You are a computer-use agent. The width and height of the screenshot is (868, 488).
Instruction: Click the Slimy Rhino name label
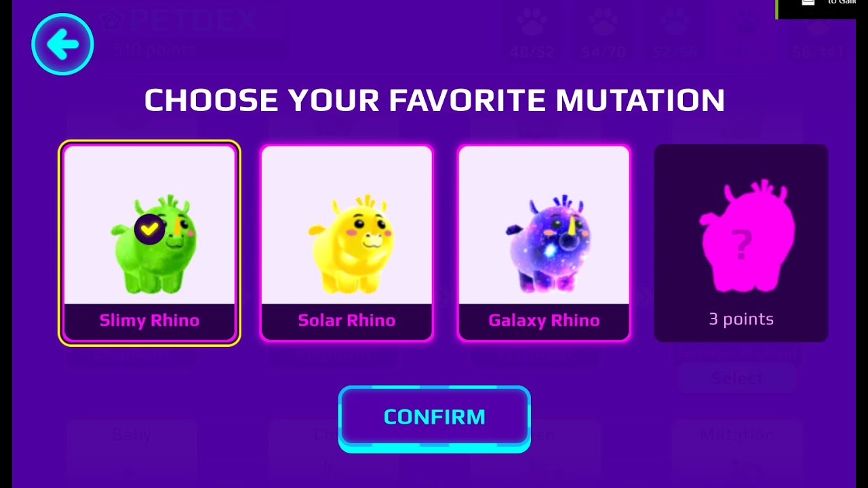149,321
